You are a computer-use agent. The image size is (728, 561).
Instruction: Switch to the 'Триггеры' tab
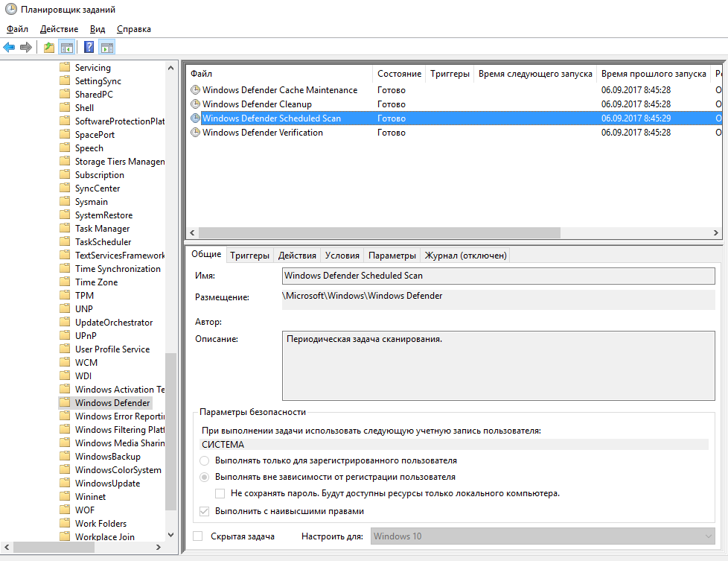coord(249,256)
